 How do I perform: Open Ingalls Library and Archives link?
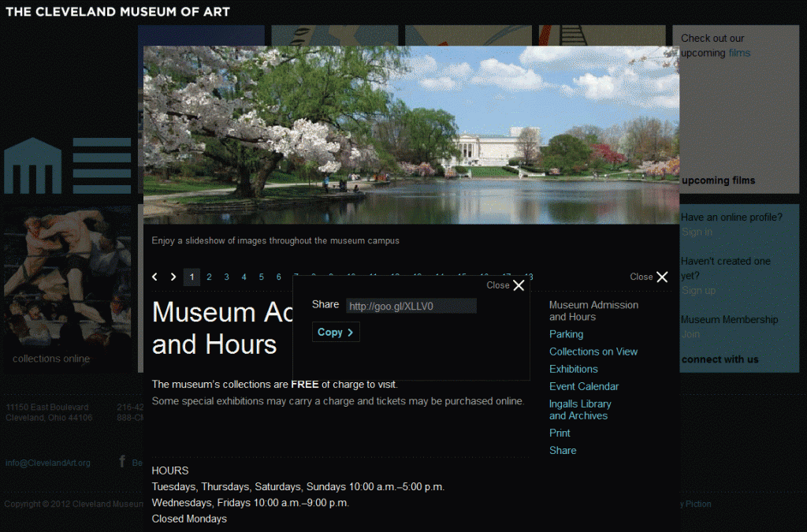click(x=580, y=410)
